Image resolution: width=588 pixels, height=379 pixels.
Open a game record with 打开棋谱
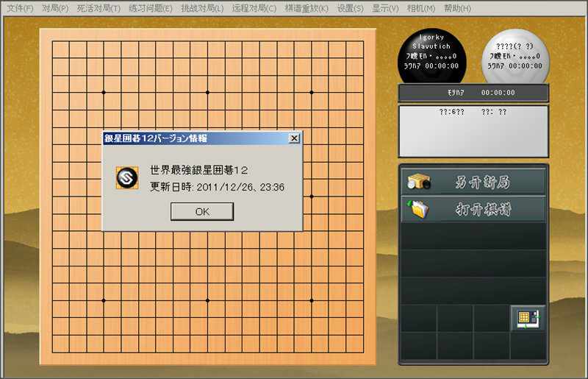(x=473, y=209)
